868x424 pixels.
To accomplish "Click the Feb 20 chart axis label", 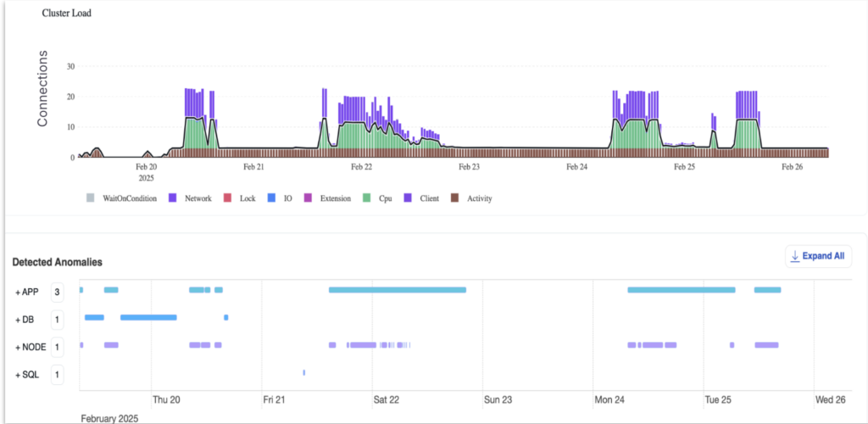I will pyautogui.click(x=147, y=166).
